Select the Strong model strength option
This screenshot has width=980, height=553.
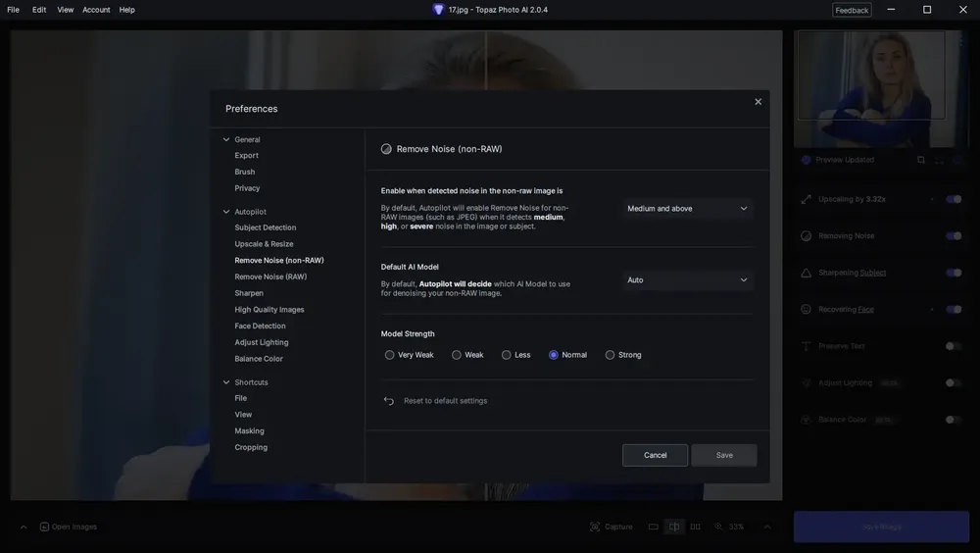pos(610,355)
